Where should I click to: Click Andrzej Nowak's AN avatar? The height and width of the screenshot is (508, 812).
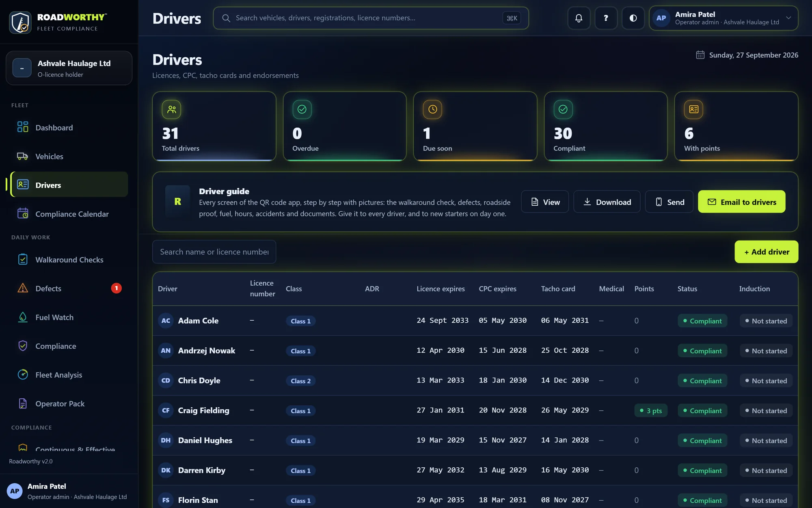[166, 350]
